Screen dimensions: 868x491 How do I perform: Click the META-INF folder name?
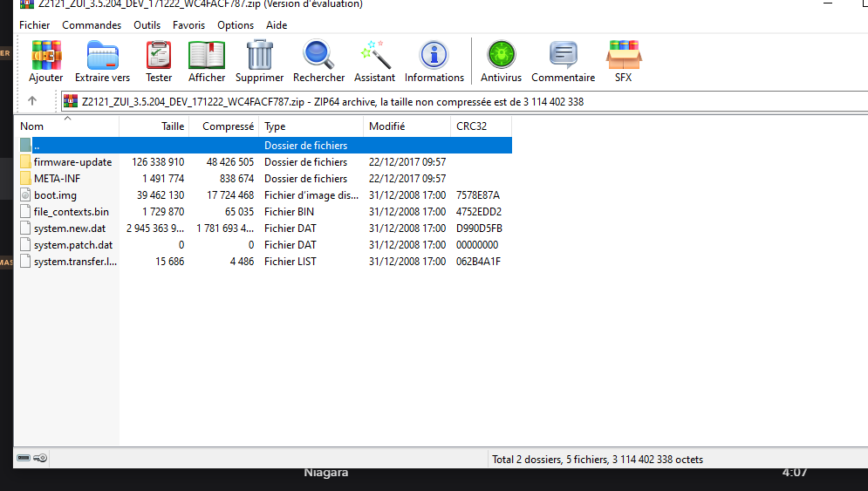coord(57,178)
